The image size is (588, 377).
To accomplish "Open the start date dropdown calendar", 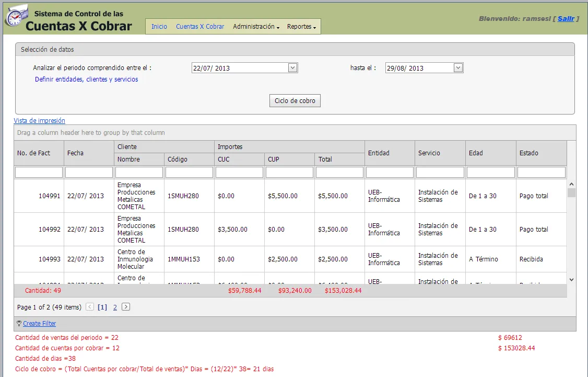I will pos(292,67).
